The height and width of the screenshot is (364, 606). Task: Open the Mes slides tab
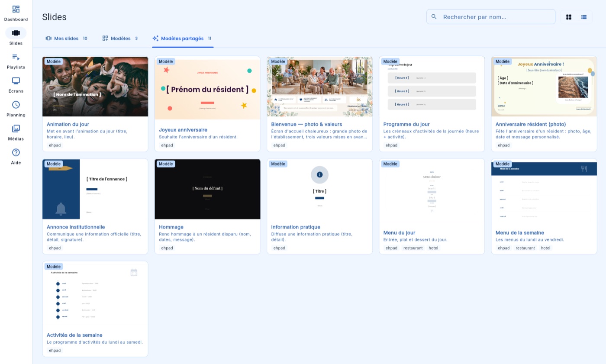pyautogui.click(x=67, y=39)
